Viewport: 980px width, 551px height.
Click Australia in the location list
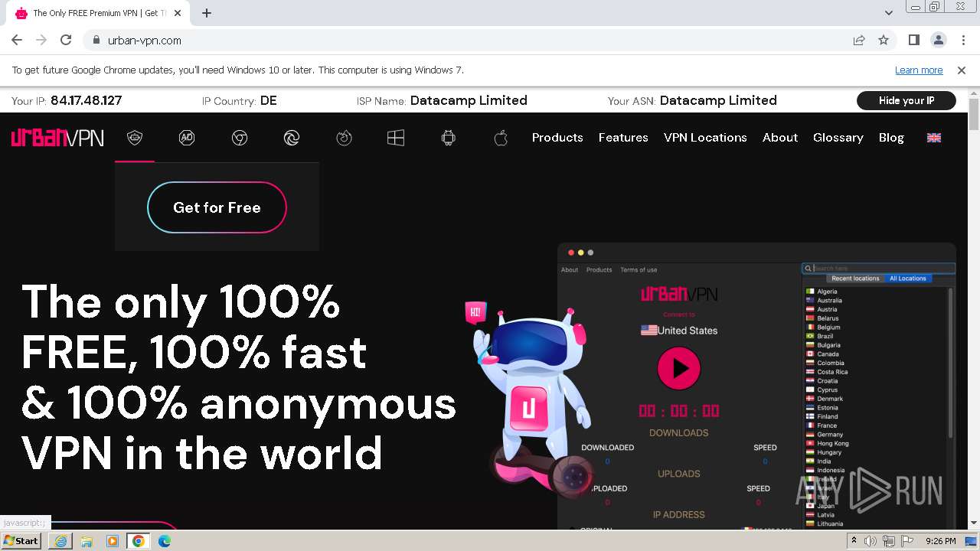point(829,301)
